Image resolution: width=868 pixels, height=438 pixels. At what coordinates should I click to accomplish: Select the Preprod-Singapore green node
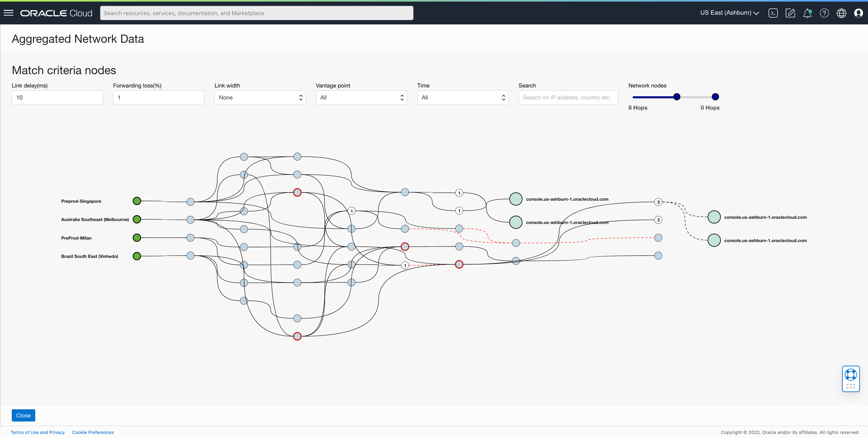click(x=137, y=201)
